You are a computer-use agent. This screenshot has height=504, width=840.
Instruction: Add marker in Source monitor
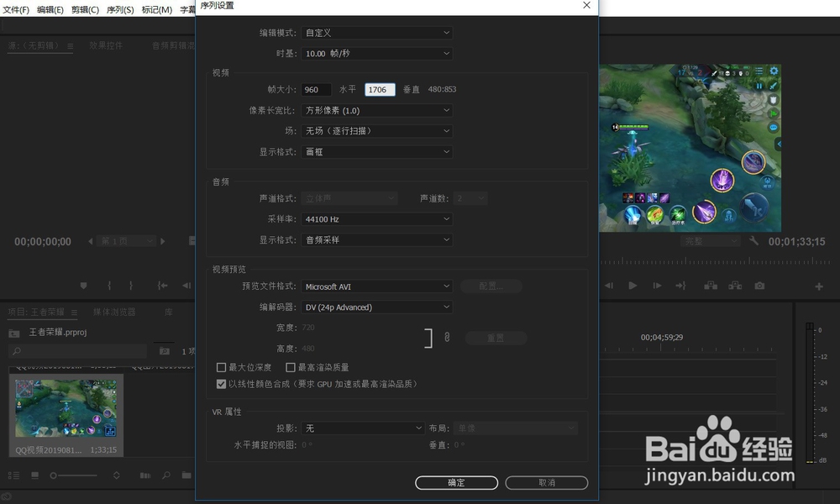(x=83, y=286)
